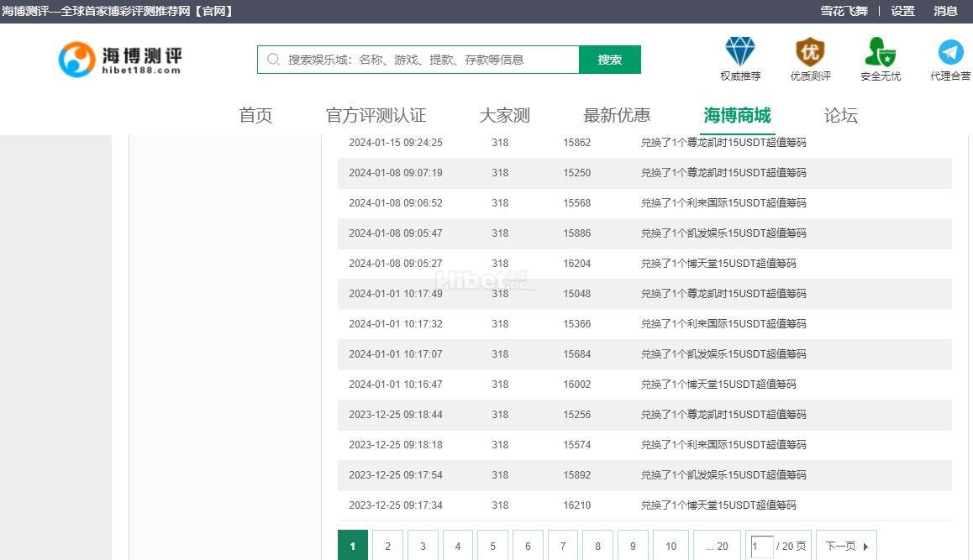Switch to the 大家测 section

click(x=504, y=116)
